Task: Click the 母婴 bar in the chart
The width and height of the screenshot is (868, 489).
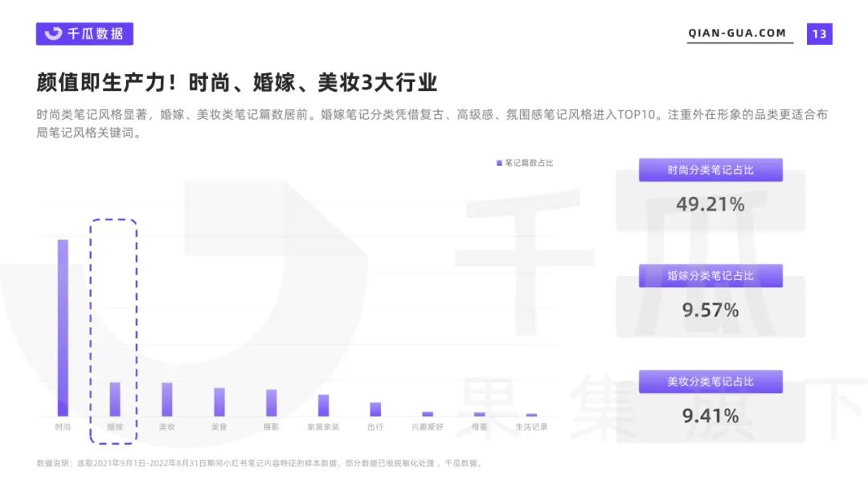Action: coord(478,413)
